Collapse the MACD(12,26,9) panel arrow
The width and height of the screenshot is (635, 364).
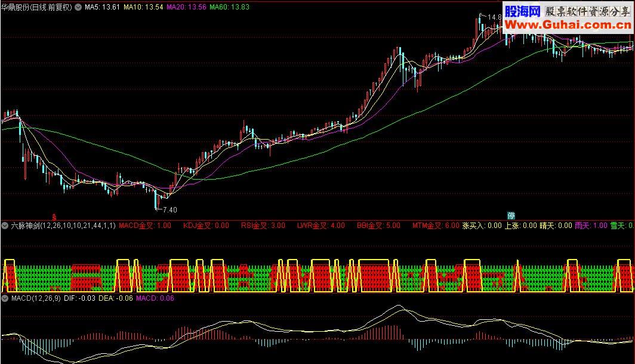point(5,298)
